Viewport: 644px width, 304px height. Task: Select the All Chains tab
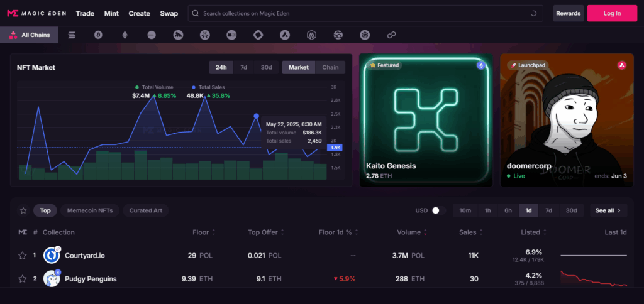(x=29, y=35)
